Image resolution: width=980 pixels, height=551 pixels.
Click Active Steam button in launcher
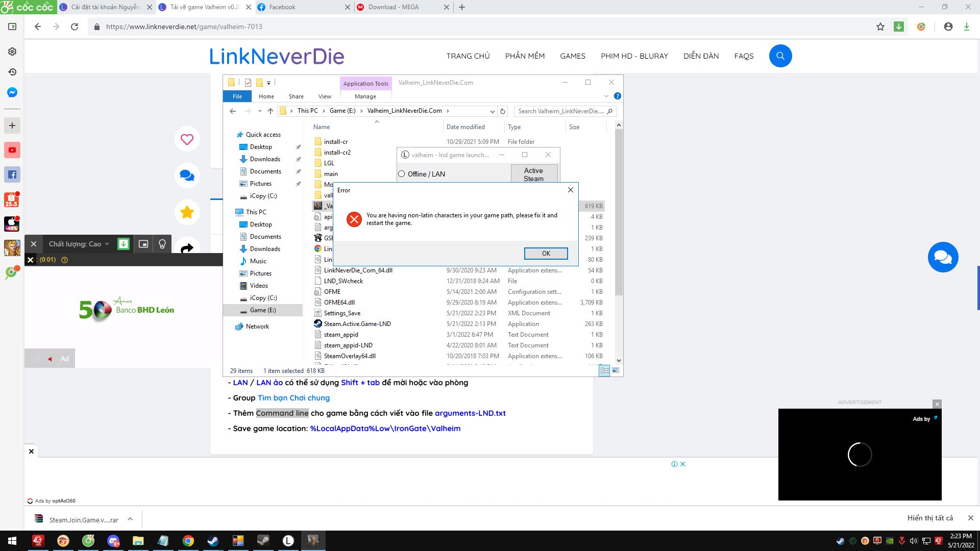(x=534, y=173)
